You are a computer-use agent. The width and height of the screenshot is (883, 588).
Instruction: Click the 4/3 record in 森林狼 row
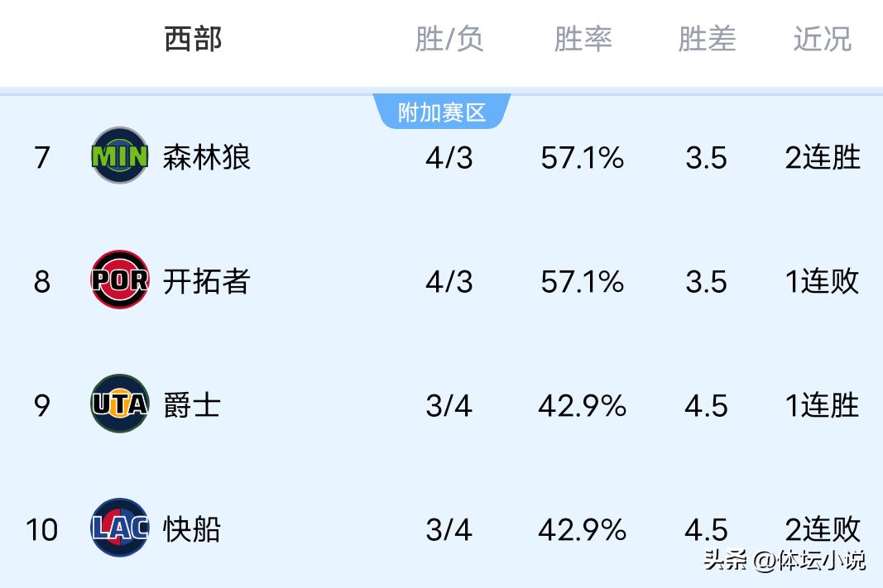[449, 157]
